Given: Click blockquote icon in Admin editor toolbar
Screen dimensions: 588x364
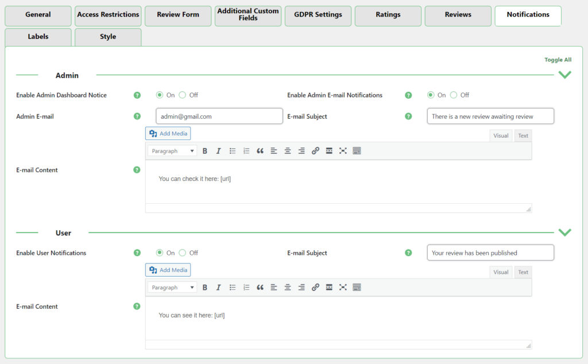Looking at the screenshot, I should coord(260,151).
